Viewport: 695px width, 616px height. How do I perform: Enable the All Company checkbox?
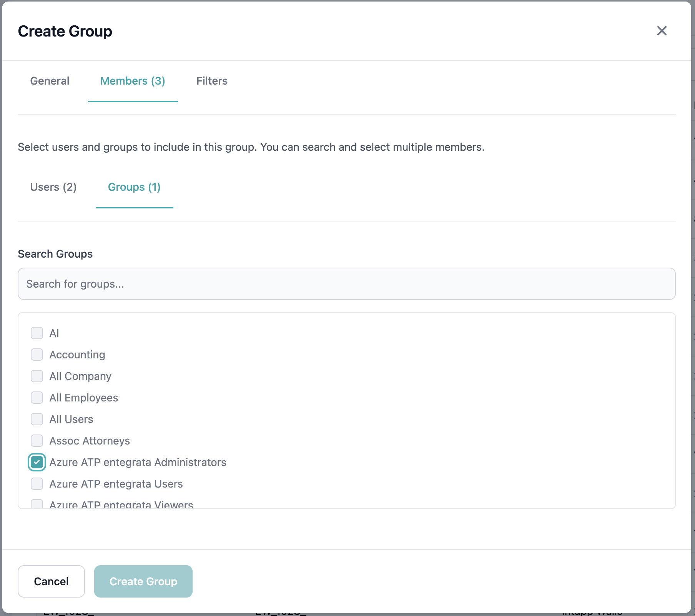[x=37, y=376]
